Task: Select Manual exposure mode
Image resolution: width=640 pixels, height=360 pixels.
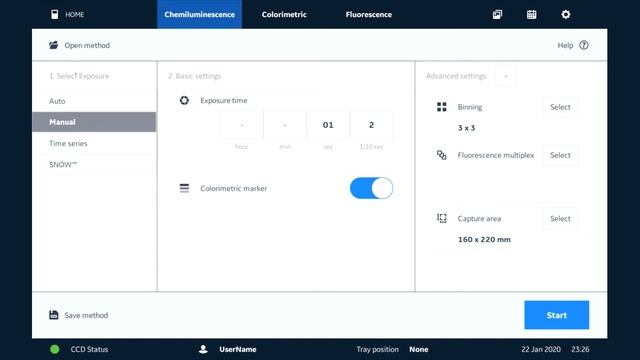Action: 94,122
